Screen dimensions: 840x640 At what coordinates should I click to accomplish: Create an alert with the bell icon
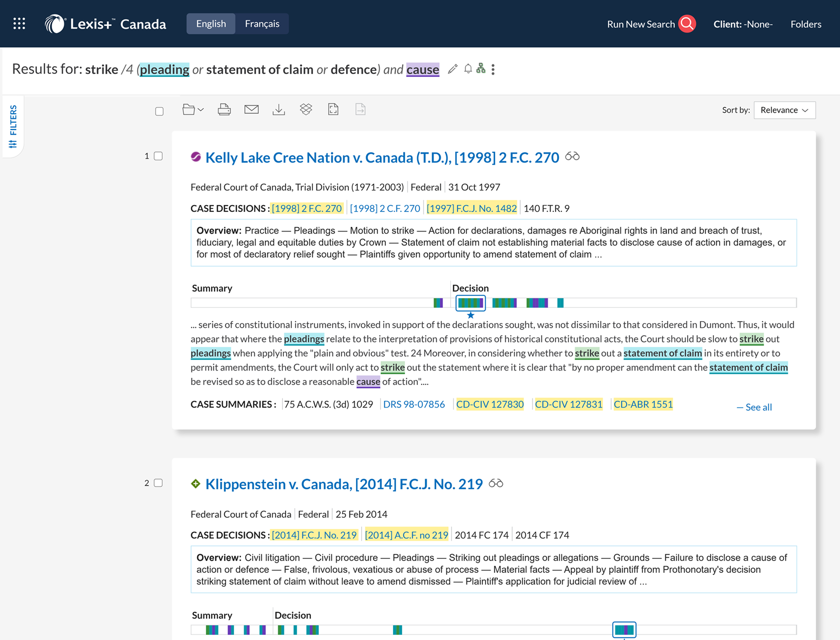[468, 69]
